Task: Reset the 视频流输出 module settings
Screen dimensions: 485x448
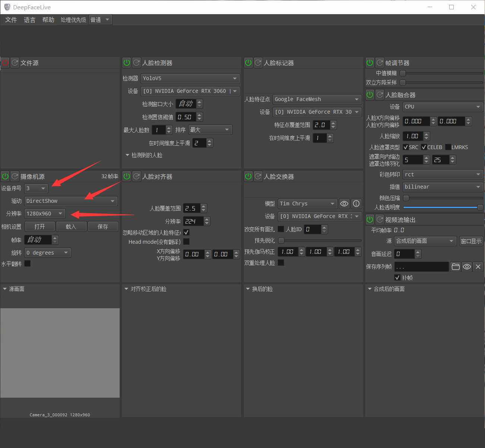Action: 380,220
